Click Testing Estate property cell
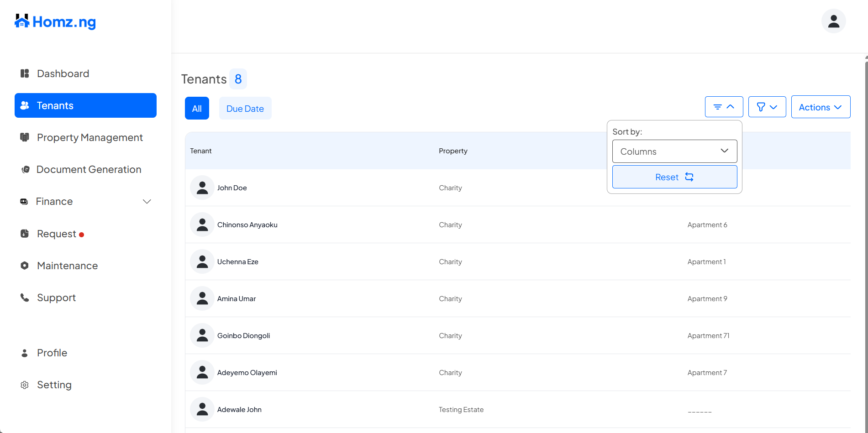This screenshot has height=433, width=868. tap(461, 409)
